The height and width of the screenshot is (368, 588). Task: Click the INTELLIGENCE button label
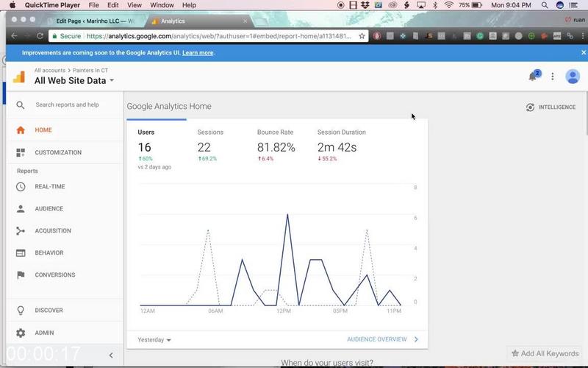click(x=557, y=107)
